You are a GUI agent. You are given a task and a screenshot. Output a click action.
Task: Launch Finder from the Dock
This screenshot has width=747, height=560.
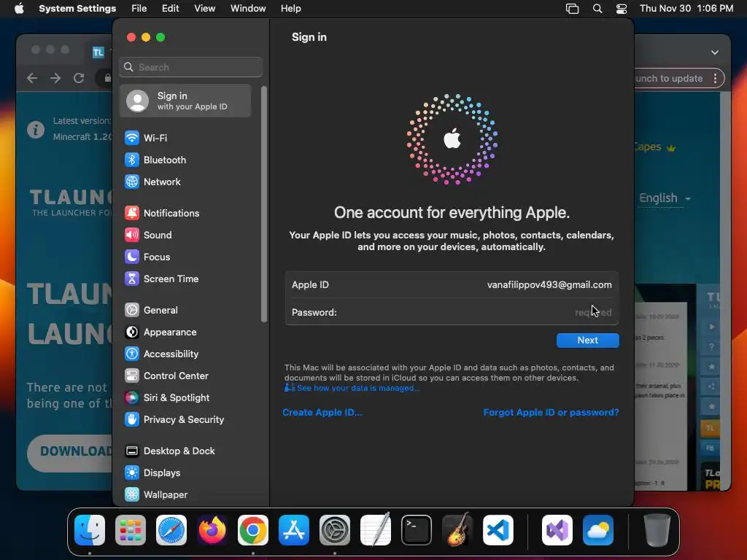(x=90, y=530)
